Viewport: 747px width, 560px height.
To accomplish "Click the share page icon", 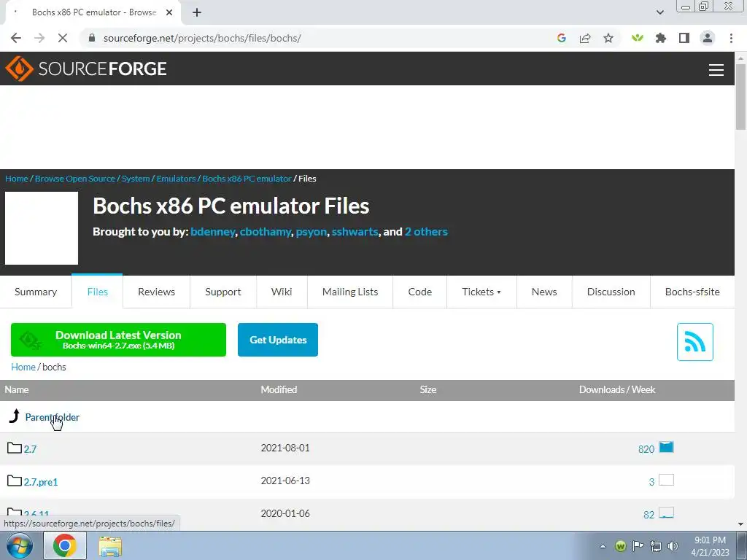I will pos(585,38).
